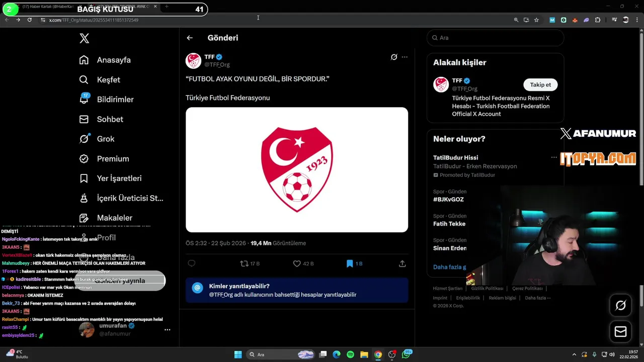Open Erişilebilirlik footer link
This screenshot has height=362, width=644.
[468, 298]
